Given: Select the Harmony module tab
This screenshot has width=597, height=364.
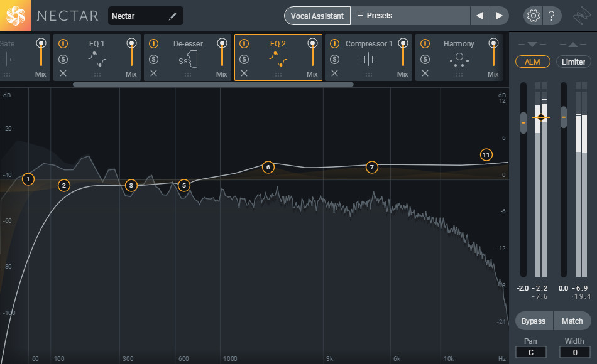Looking at the screenshot, I should click(x=459, y=57).
